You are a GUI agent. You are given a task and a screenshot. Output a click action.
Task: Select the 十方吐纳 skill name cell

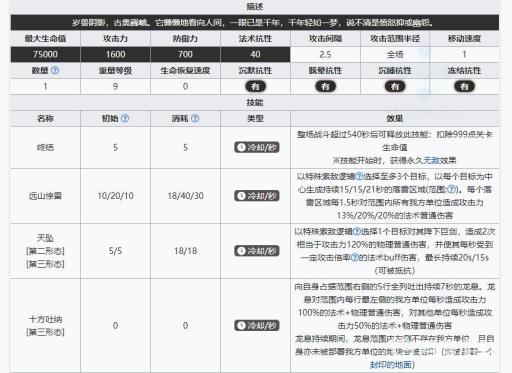[45, 325]
